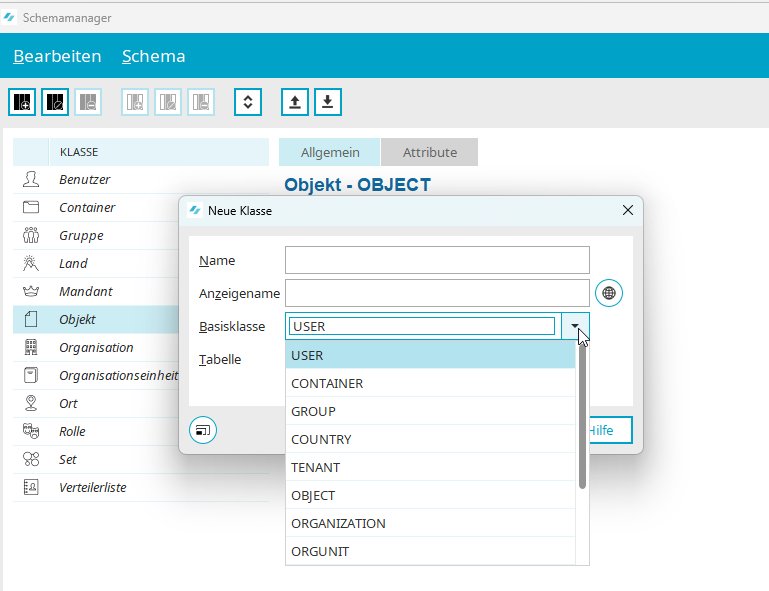Viewport: 769px width, 591px height.
Task: Click the round window icon at dialog bottom-left
Action: click(x=203, y=430)
